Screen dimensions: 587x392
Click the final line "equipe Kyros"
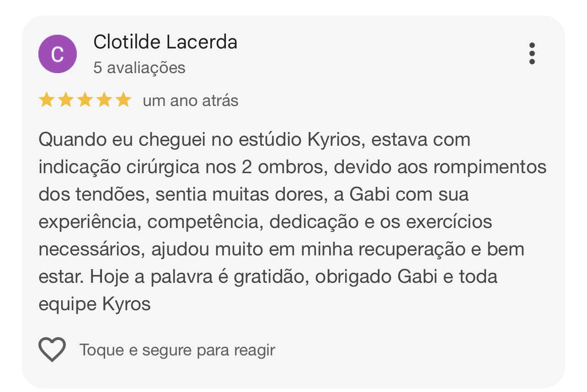point(95,304)
